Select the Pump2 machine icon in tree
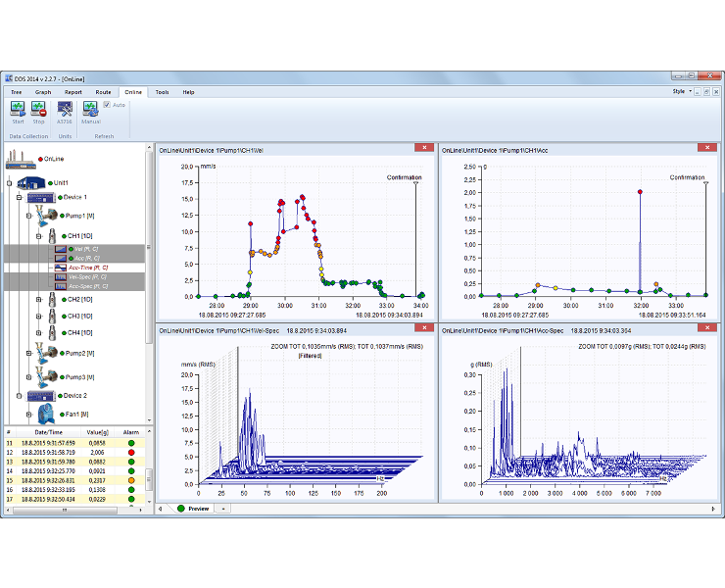Image resolution: width=725 pixels, height=588 pixels. (x=47, y=354)
